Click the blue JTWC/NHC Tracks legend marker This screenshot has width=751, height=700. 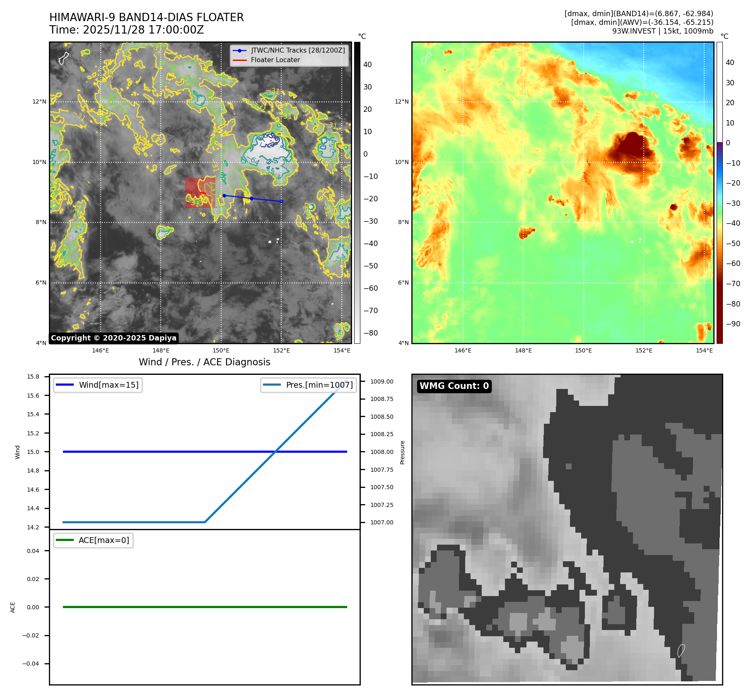[239, 51]
